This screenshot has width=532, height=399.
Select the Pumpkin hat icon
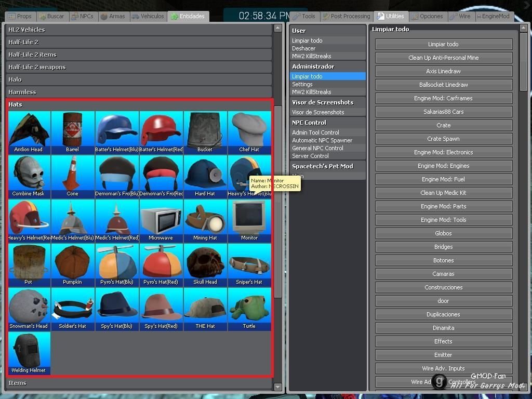[x=73, y=265]
